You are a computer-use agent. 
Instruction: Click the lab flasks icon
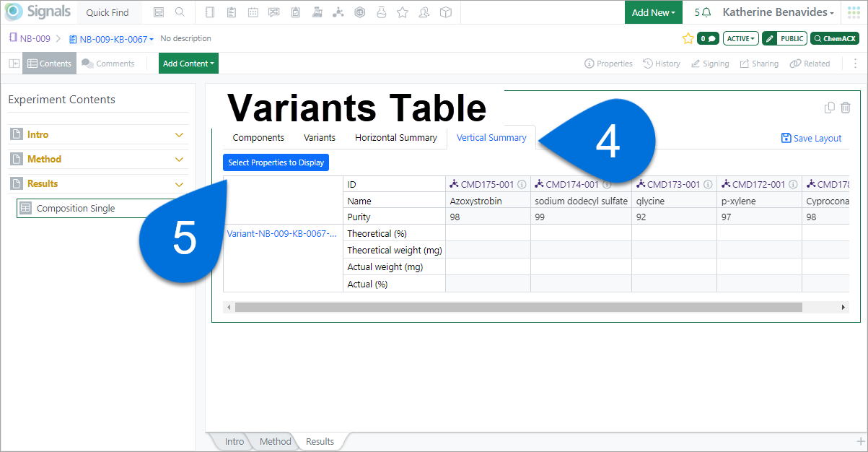click(317, 12)
